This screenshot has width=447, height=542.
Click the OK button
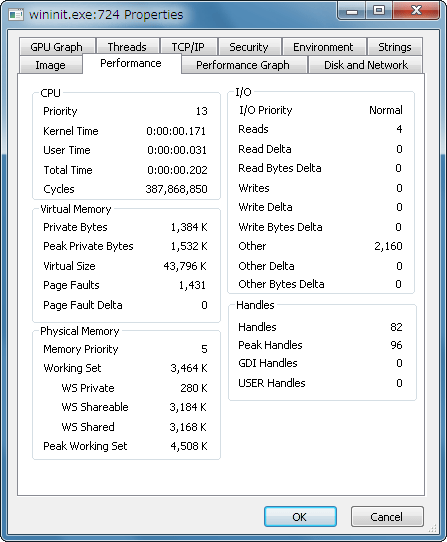[x=300, y=517]
